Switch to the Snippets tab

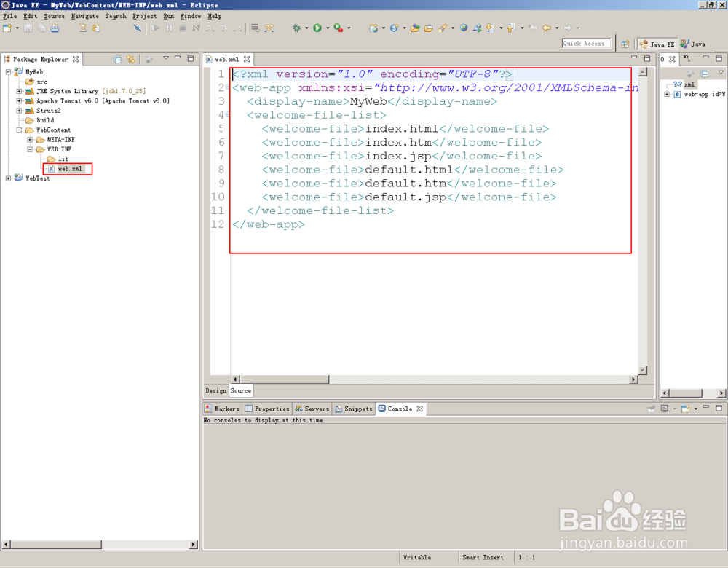(354, 409)
